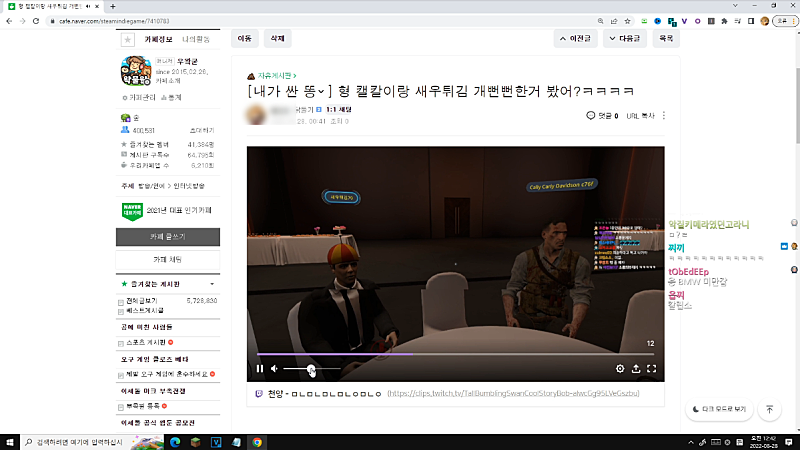Open 베스트게시글 board
Viewport: 800px width, 450px height.
click(145, 311)
